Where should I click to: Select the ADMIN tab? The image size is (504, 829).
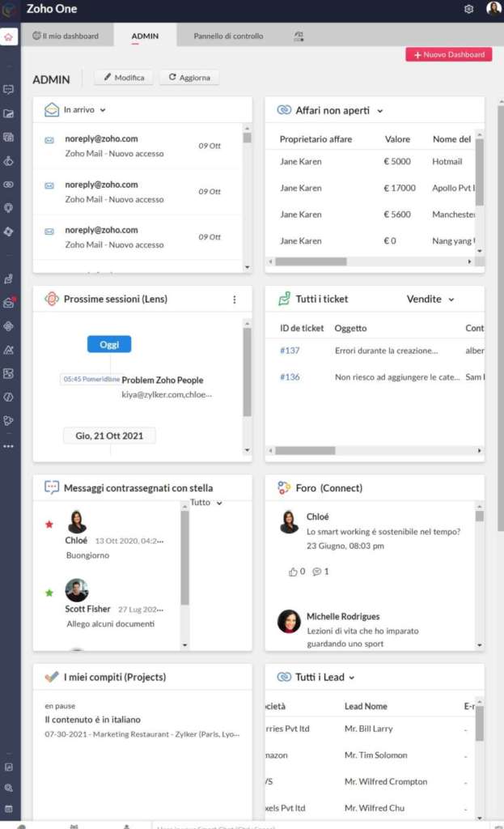[x=145, y=36]
